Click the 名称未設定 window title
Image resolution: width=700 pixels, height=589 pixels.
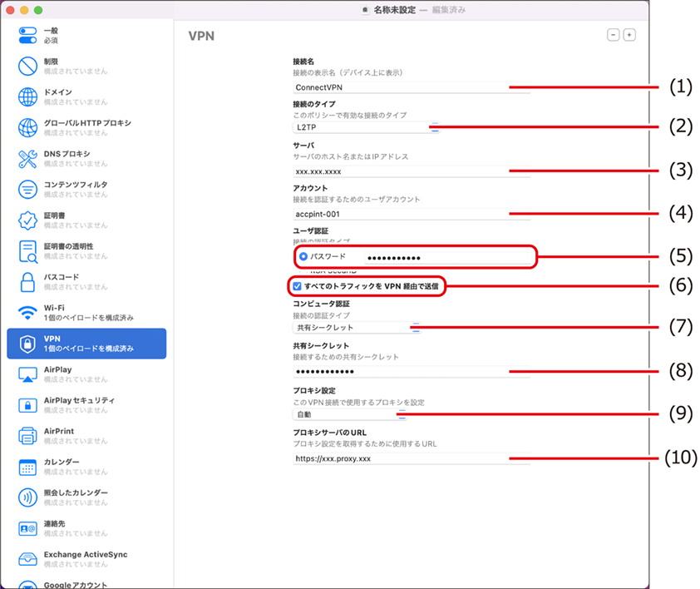[395, 10]
